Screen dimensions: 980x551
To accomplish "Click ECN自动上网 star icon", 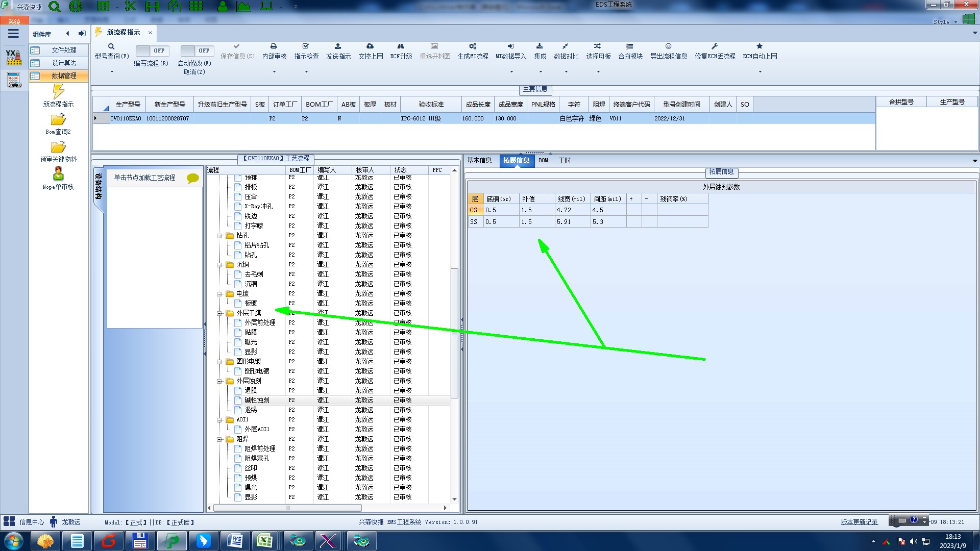I will [759, 46].
